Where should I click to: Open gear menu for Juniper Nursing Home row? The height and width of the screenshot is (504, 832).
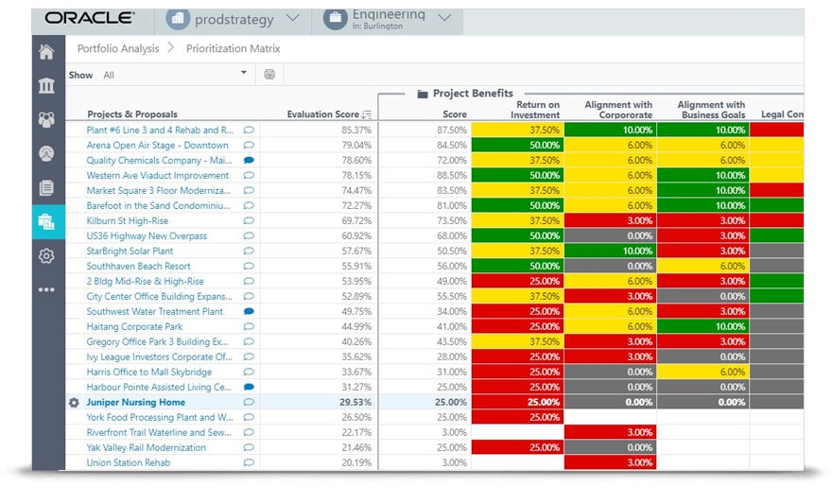(x=75, y=403)
